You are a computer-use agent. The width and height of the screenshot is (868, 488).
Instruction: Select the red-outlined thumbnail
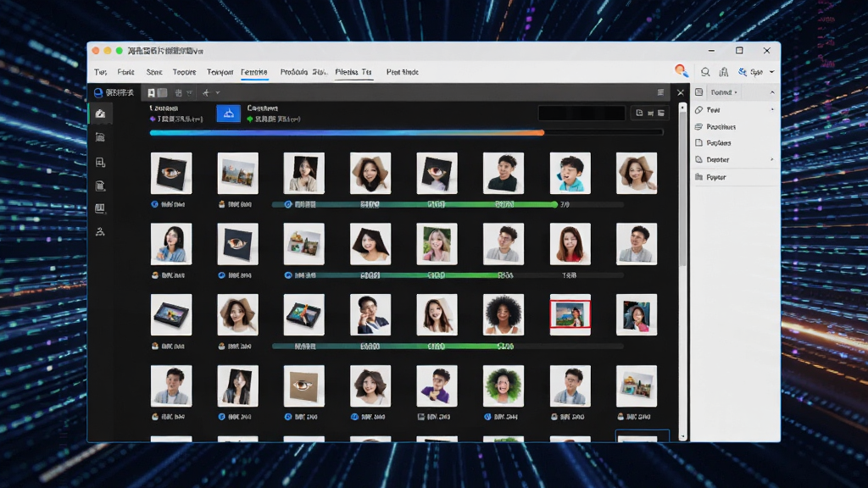click(x=570, y=315)
